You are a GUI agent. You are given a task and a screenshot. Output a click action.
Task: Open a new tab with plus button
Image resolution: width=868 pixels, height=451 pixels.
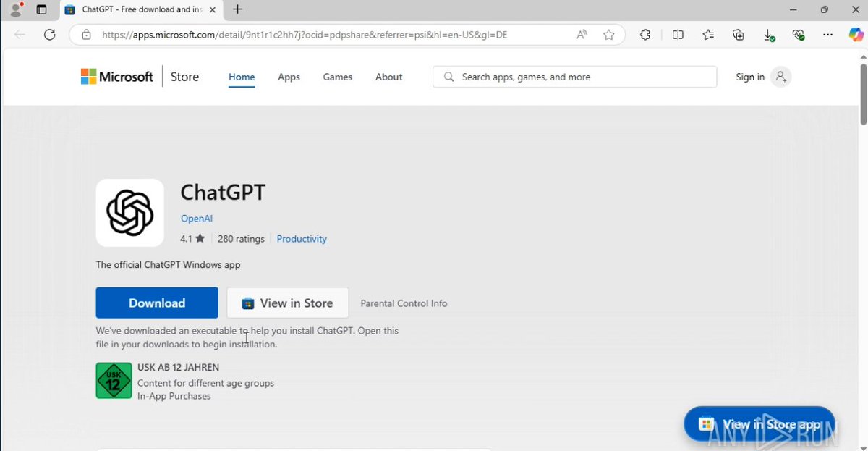point(238,9)
